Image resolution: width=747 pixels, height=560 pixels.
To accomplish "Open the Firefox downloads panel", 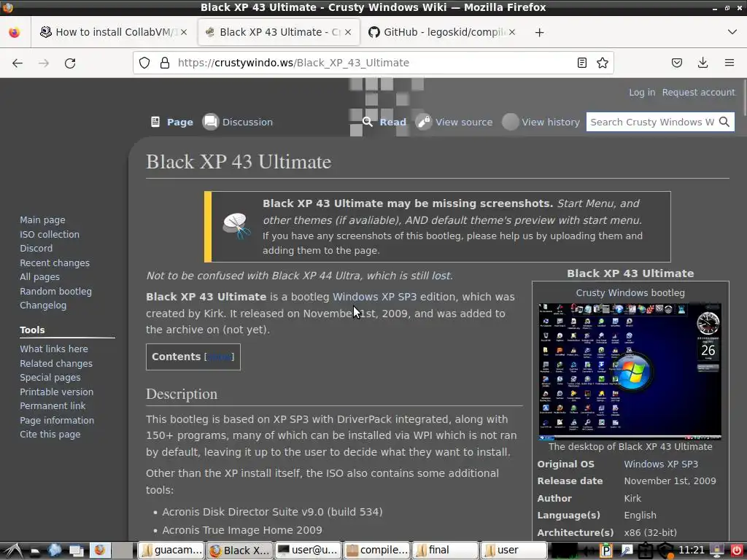I will (x=703, y=63).
